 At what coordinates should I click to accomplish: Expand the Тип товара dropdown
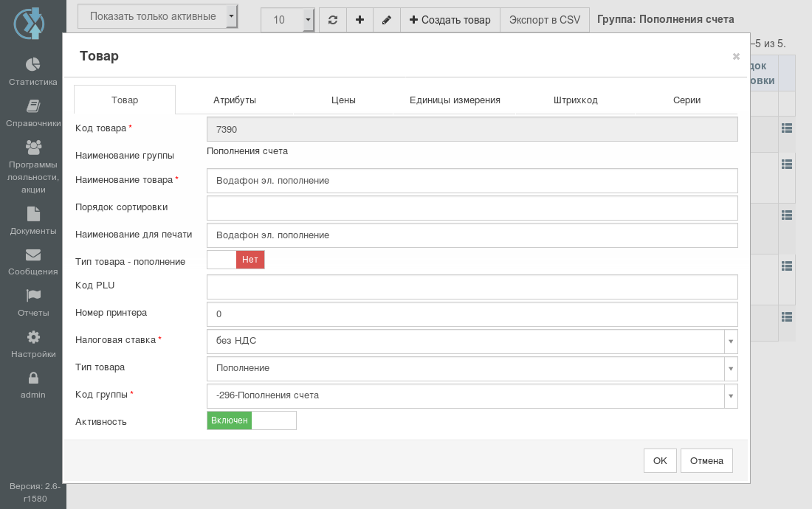tap(731, 369)
